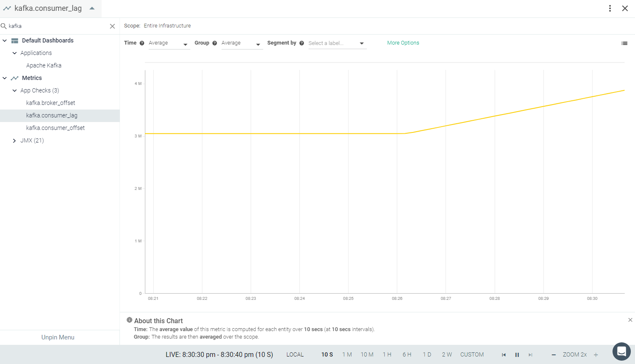Open the Segment by help icon
The image size is (635, 364).
tap(302, 43)
